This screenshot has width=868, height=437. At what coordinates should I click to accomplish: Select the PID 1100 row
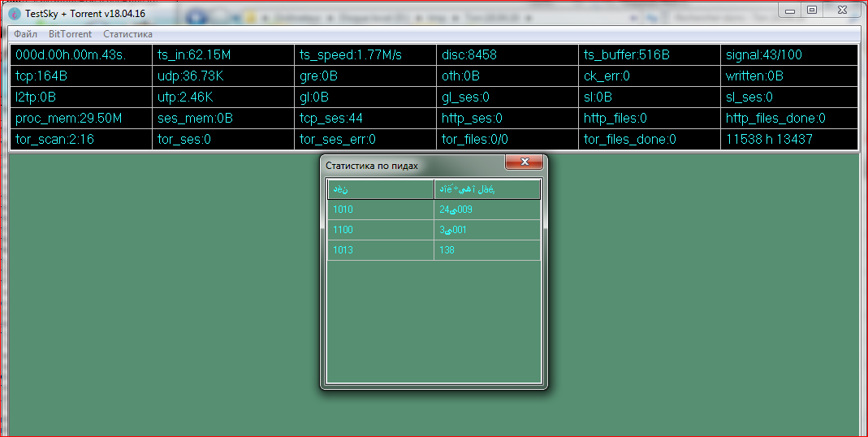click(381, 230)
